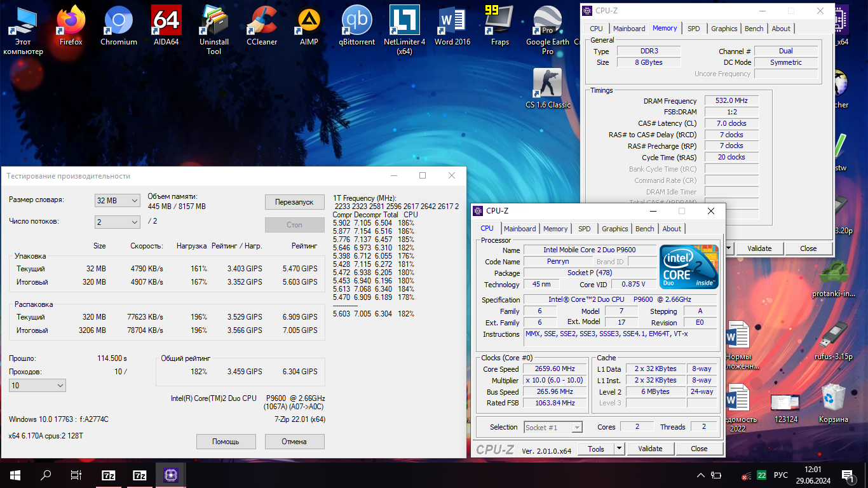Switch to Memory tab in front CPU-Z

click(x=555, y=229)
